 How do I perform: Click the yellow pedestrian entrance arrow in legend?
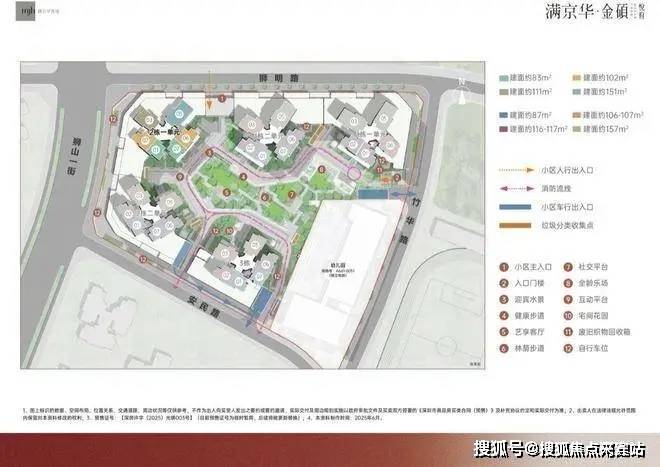click(516, 170)
